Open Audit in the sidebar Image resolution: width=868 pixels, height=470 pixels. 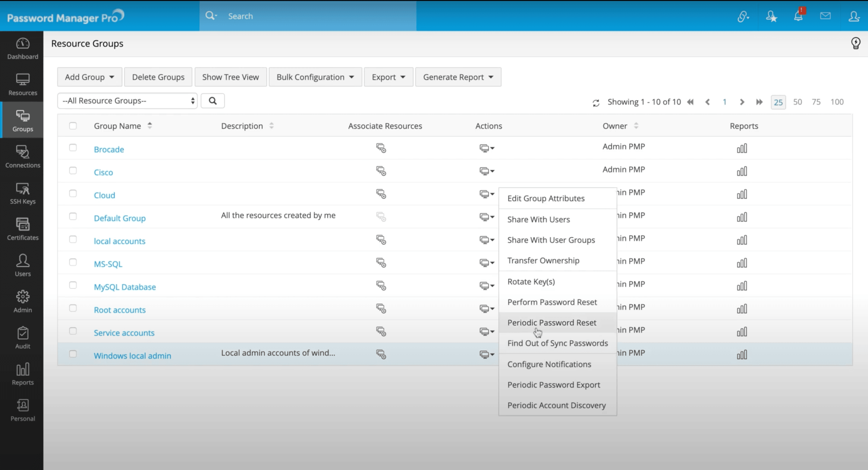[x=23, y=338]
